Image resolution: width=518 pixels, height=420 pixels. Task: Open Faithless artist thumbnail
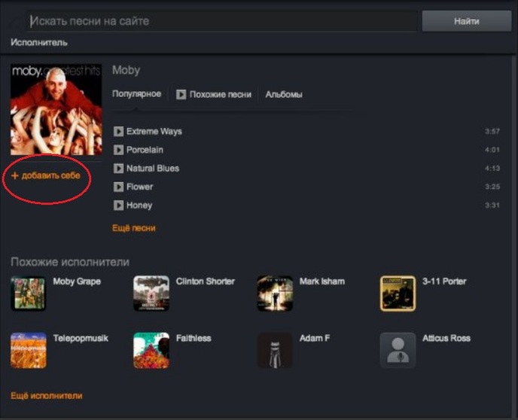(x=151, y=350)
